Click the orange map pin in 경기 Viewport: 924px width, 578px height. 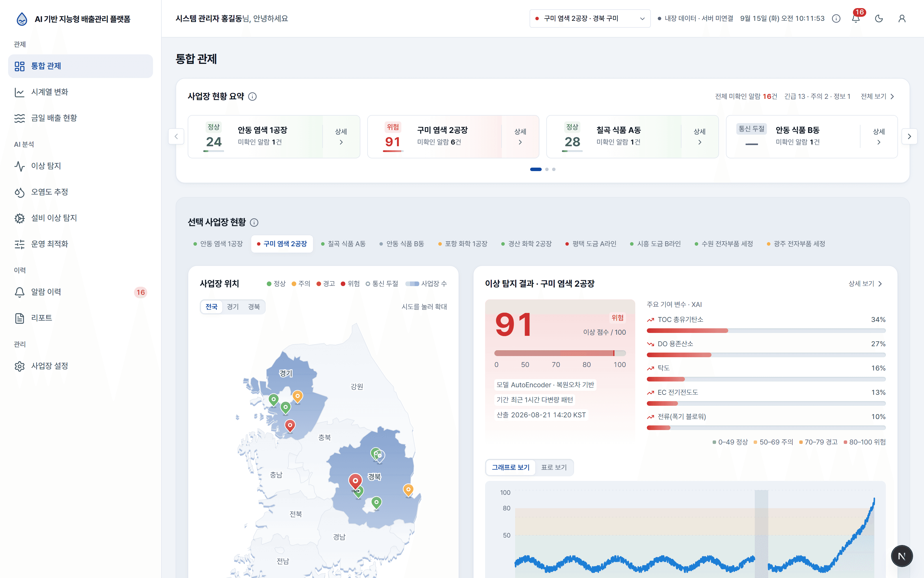(x=297, y=396)
